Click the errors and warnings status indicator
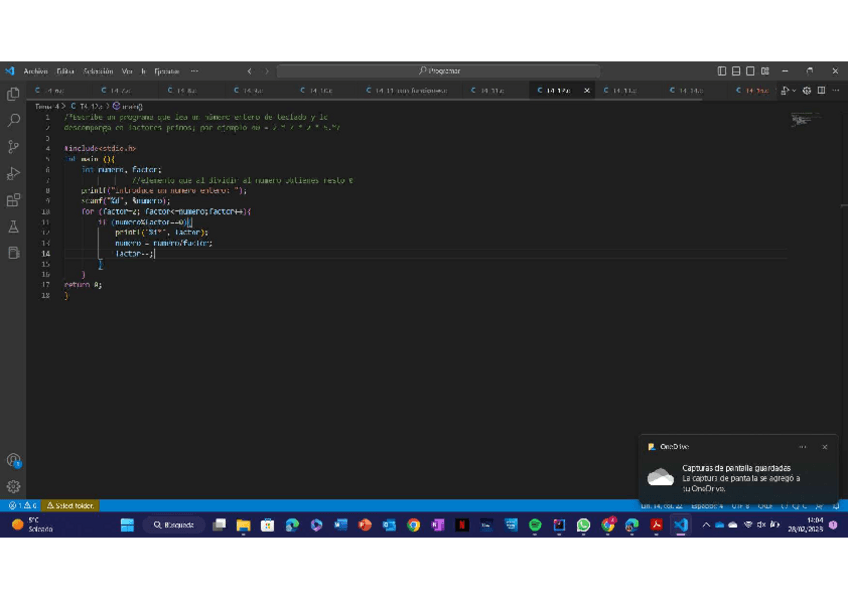Viewport: 848px width, 599px height. pos(22,506)
